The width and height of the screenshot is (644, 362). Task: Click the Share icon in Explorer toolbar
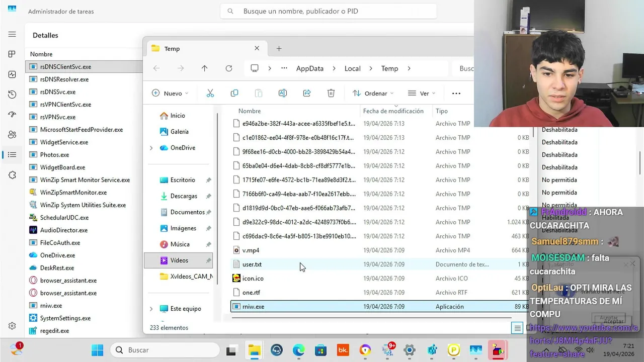307,93
